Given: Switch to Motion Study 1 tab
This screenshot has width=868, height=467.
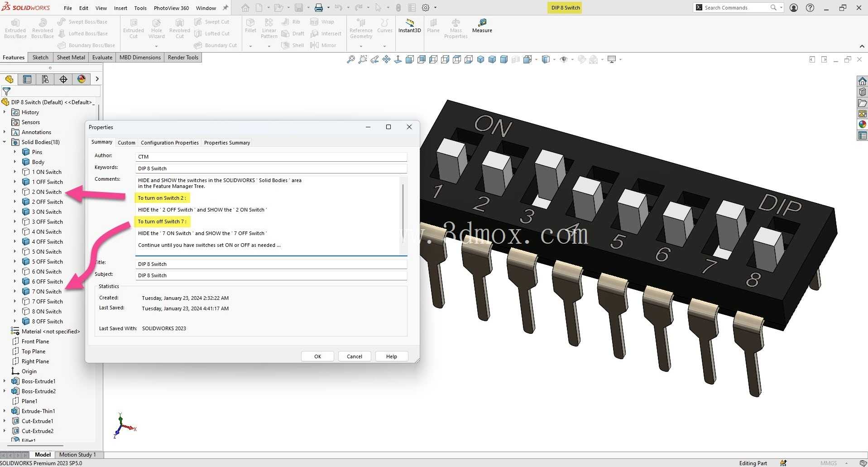Looking at the screenshot, I should [77, 455].
